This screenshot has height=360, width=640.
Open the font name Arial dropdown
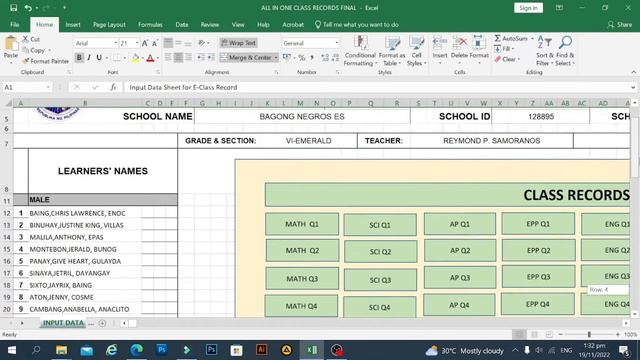pos(116,43)
